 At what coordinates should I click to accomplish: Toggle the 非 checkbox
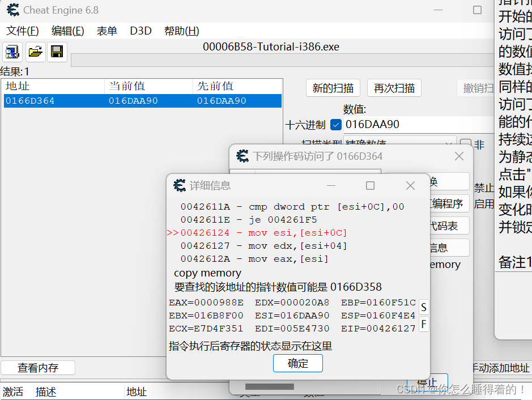(466, 143)
